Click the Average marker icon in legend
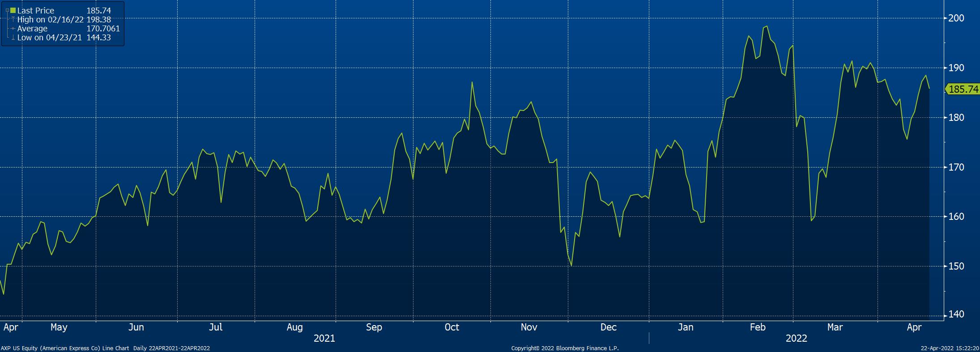This screenshot has height=352, width=980. [x=13, y=29]
